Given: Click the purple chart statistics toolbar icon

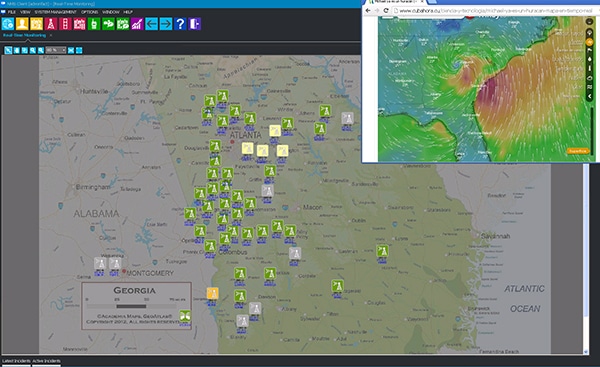Looking at the screenshot, I should pyautogui.click(x=137, y=24).
